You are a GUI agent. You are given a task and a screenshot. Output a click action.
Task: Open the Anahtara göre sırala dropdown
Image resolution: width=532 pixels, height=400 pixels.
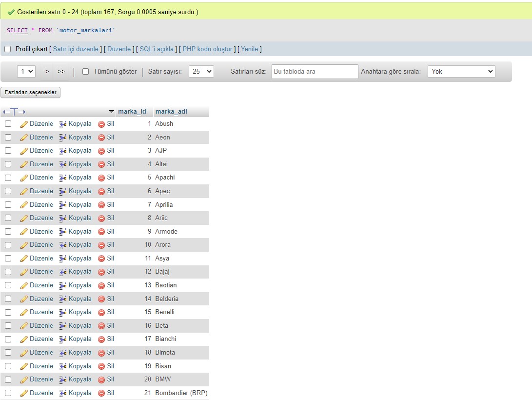(461, 72)
